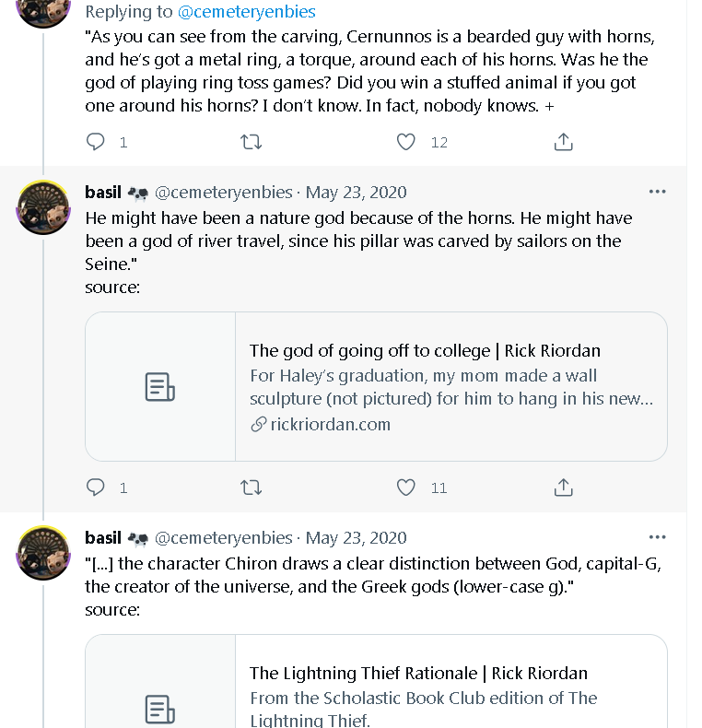The image size is (702, 728).
Task: Reply to the Cernunnos carving tweet
Action: coord(96,142)
